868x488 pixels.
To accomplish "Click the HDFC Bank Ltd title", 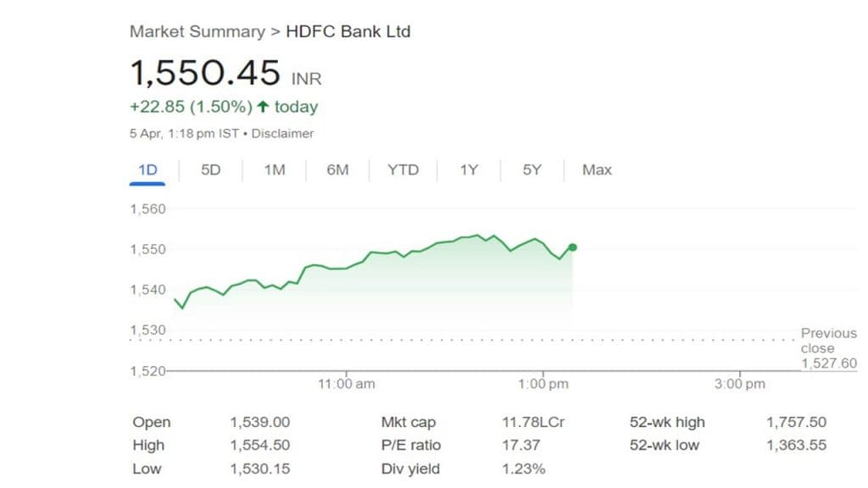I will tap(348, 32).
